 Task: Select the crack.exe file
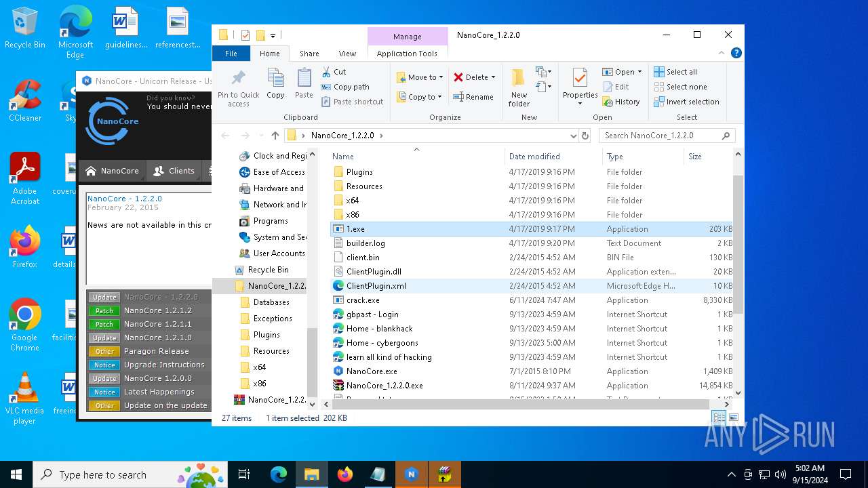[x=363, y=300]
